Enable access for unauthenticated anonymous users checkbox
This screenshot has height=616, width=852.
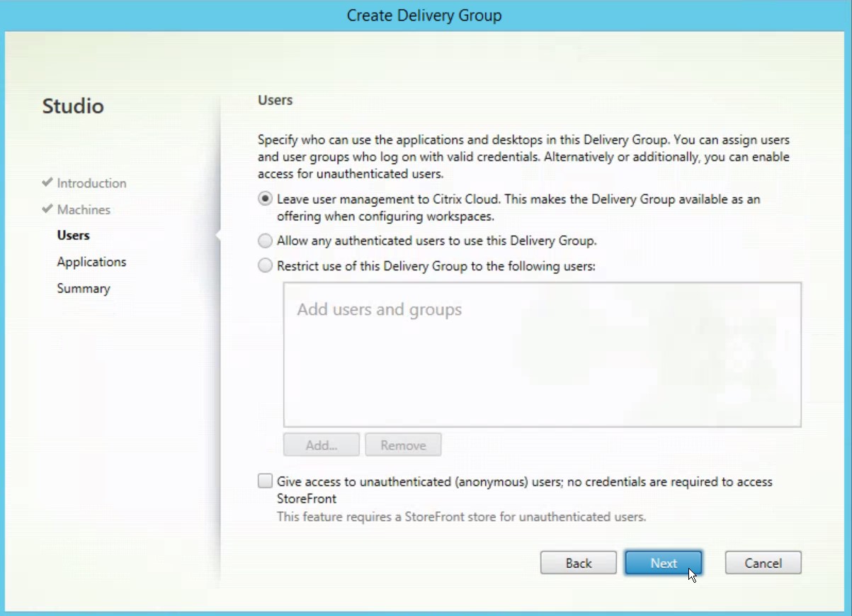[265, 481]
